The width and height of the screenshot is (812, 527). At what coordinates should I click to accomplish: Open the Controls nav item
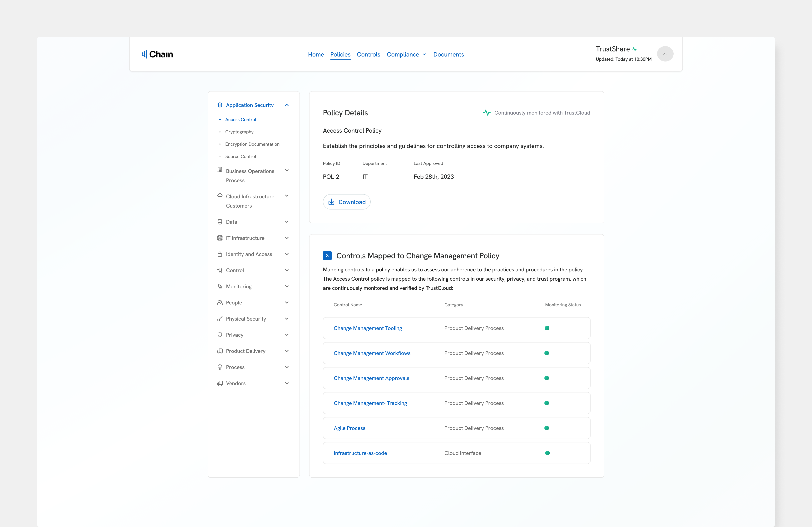[x=369, y=54]
